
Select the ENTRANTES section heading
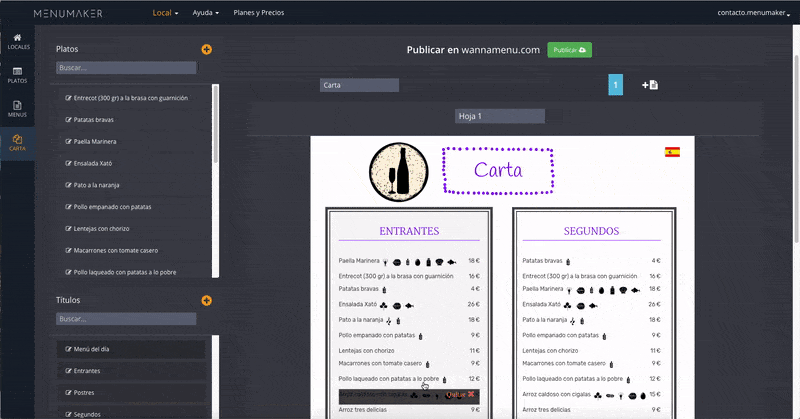pyautogui.click(x=409, y=231)
